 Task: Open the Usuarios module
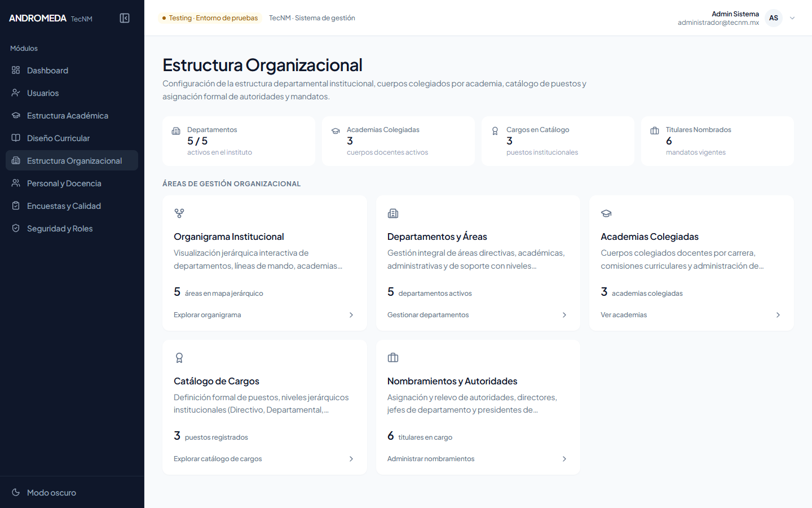click(72, 93)
